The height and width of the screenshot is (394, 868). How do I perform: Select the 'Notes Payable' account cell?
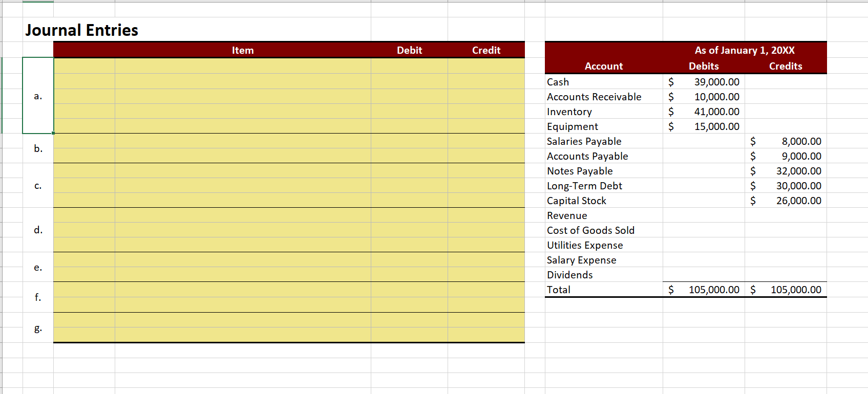(604, 171)
